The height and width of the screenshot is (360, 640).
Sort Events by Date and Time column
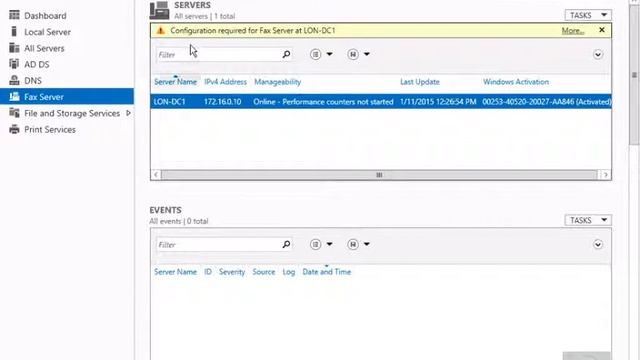327,272
